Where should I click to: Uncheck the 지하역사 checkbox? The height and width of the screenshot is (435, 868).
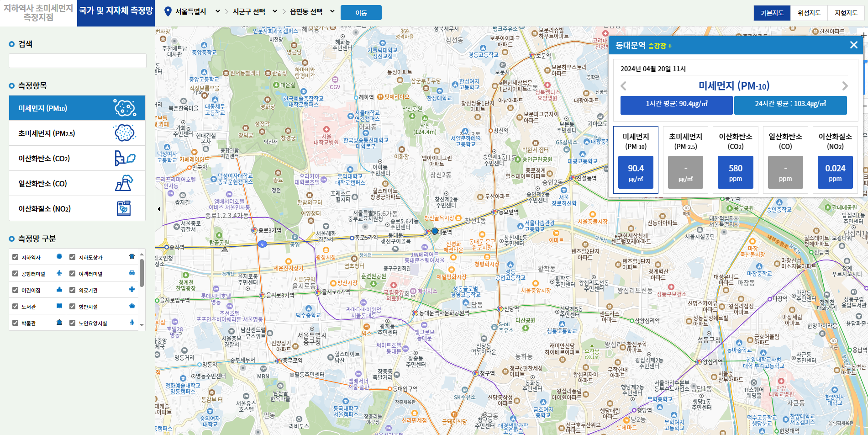[15, 257]
